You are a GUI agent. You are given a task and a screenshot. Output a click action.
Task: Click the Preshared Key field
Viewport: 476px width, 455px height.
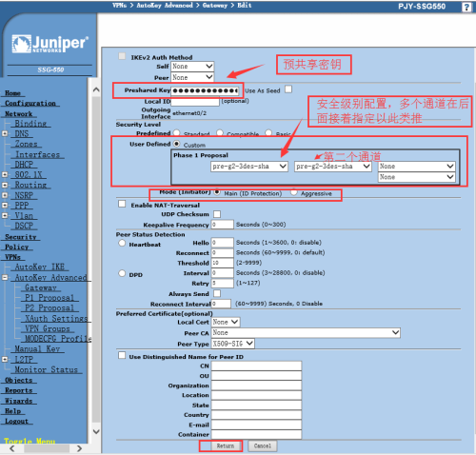[205, 91]
